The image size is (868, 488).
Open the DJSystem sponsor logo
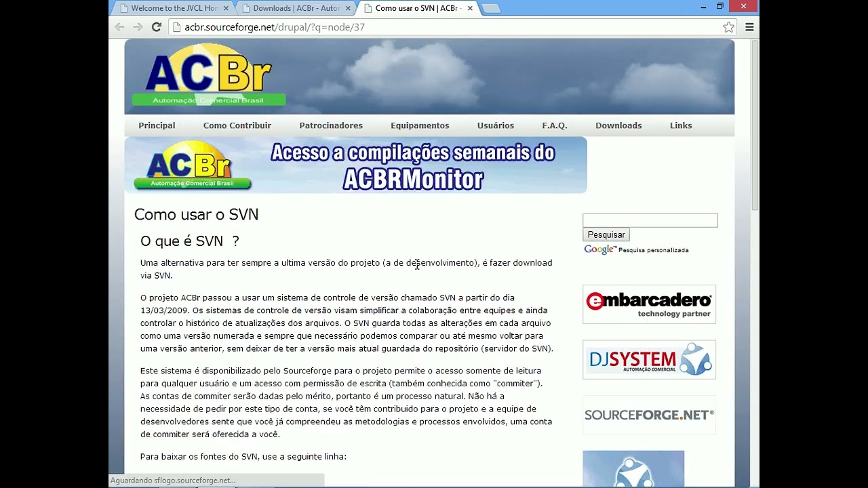click(x=649, y=359)
